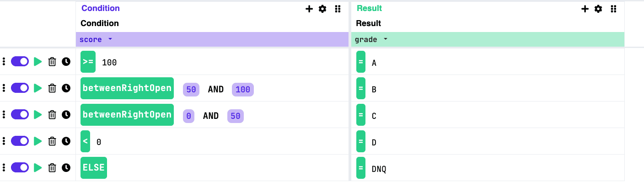The image size is (644, 182).
Task: Click betweenRightOpen operator for 50 AND 100
Action: click(x=127, y=88)
